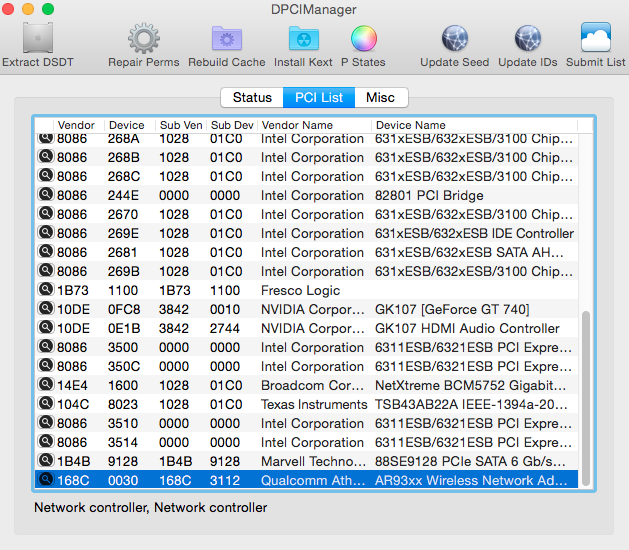
Task: Sort by the Sub Ven column header
Action: (x=181, y=125)
